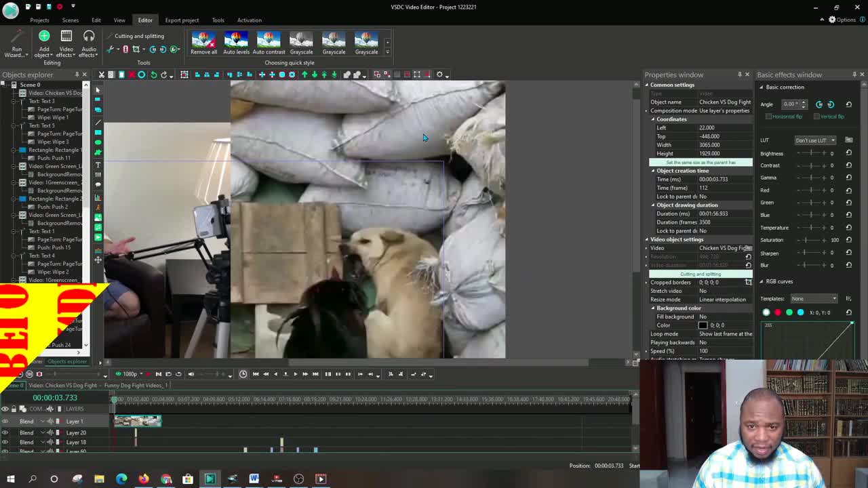Open the RGB curves Templates dropdown
Screen dimensions: 868x488
pos(814,299)
